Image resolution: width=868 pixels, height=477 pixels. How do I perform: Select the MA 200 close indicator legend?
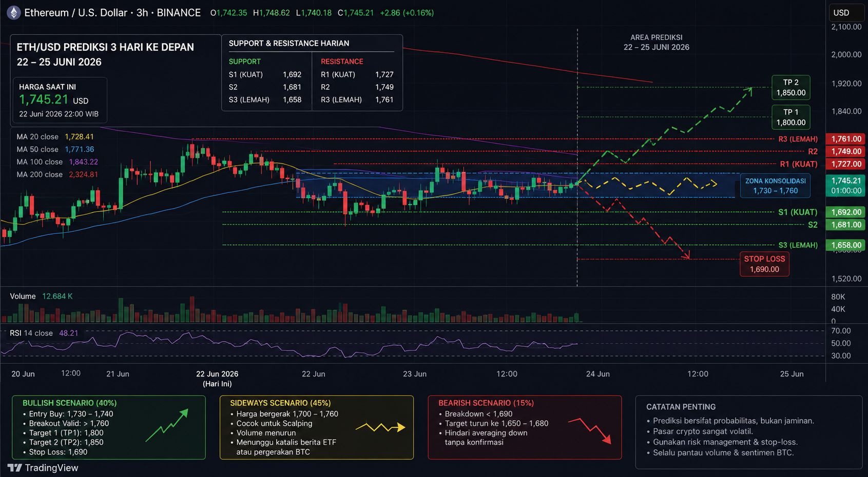[57, 174]
